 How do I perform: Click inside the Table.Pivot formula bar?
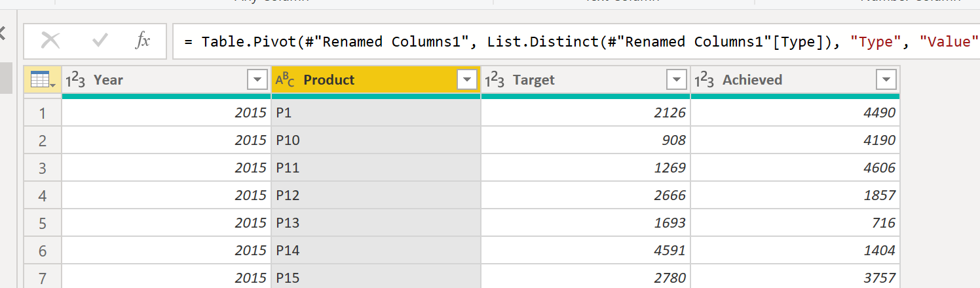(576, 41)
